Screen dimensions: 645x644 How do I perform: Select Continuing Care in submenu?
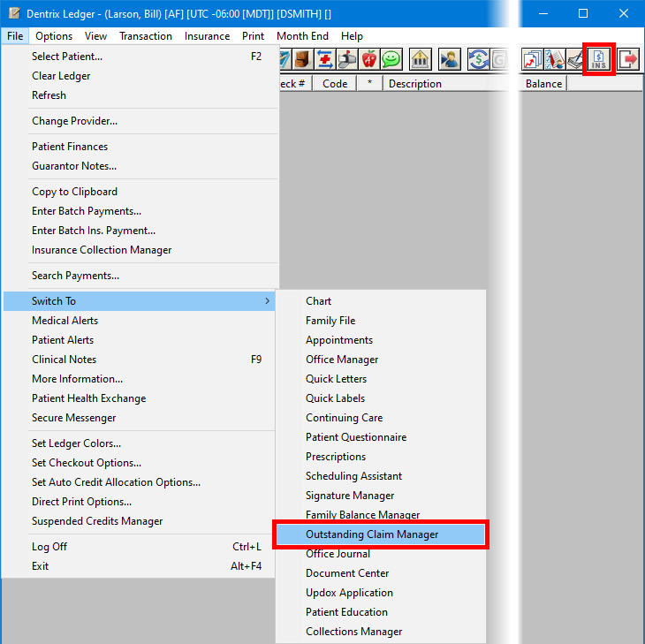point(381,418)
